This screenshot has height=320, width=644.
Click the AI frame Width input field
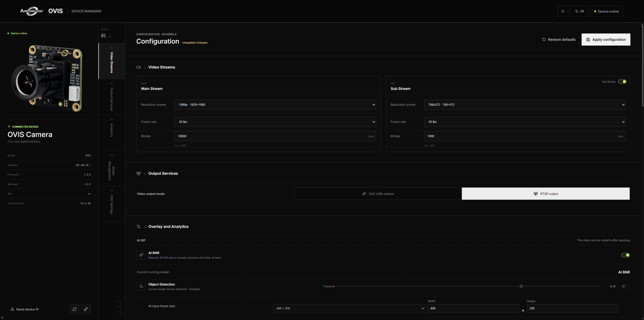coord(473,308)
